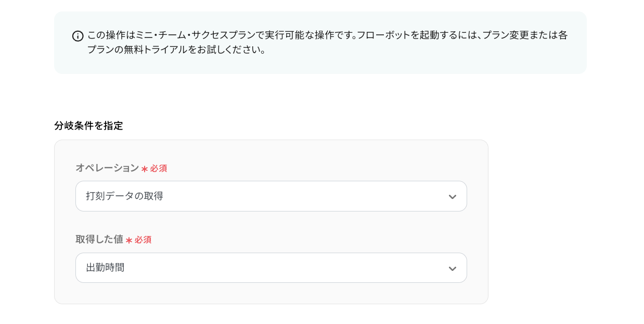Click the chevron arrow in the オペレーション dropdown
This screenshot has height=324, width=644.
coord(452,196)
